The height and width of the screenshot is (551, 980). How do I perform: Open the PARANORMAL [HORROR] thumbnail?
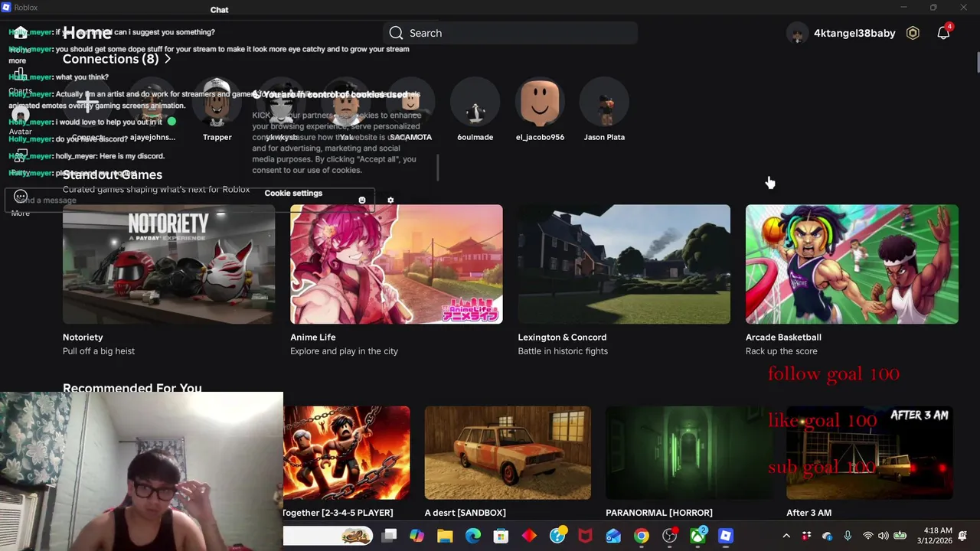(x=688, y=453)
